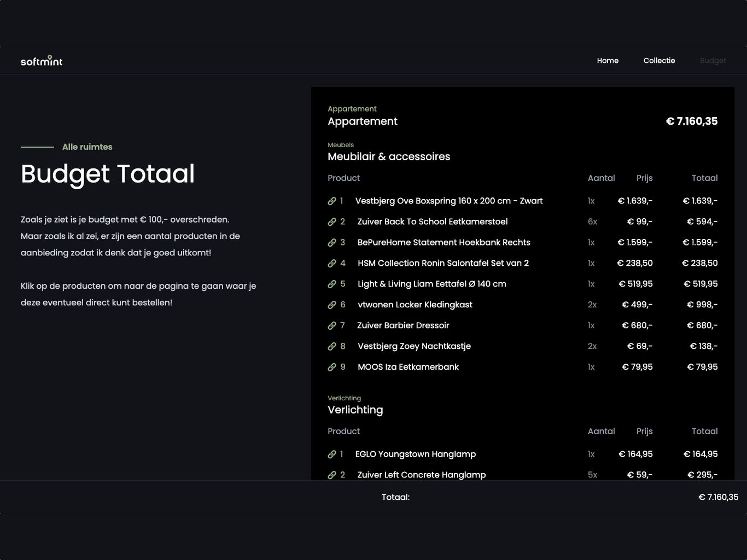Screen dimensions: 747x560
Task: Open Light & Living Liam Eettafel link
Action: pyautogui.click(x=432, y=284)
